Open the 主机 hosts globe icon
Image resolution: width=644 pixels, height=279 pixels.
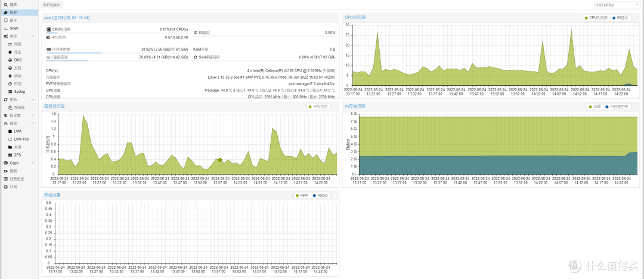(10, 68)
